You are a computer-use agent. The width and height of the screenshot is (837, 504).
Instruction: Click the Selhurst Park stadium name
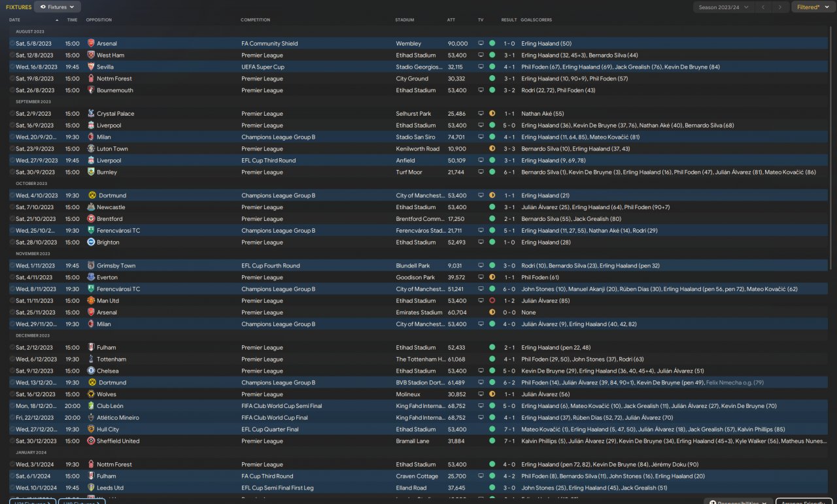(414, 114)
